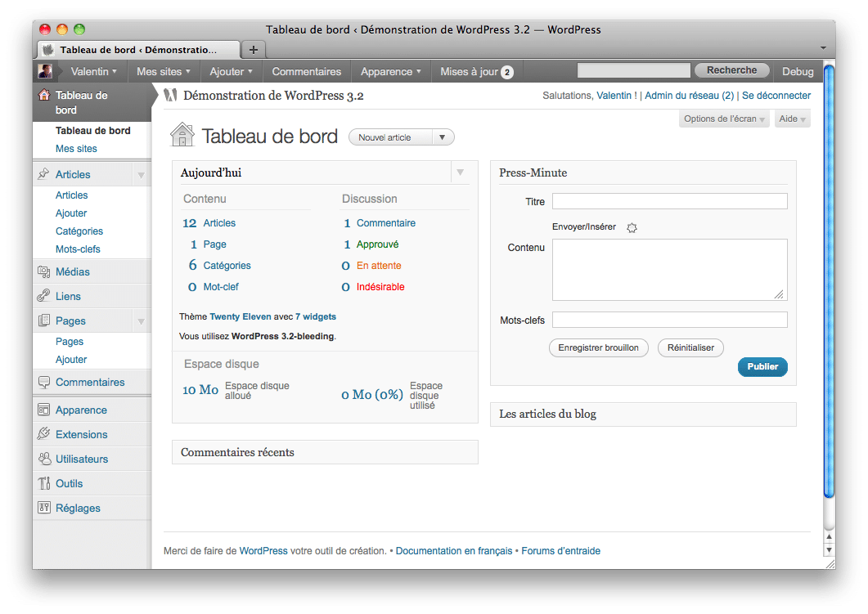Open Ajouter under the Pages submenu
This screenshot has height=614, width=868.
click(x=71, y=360)
